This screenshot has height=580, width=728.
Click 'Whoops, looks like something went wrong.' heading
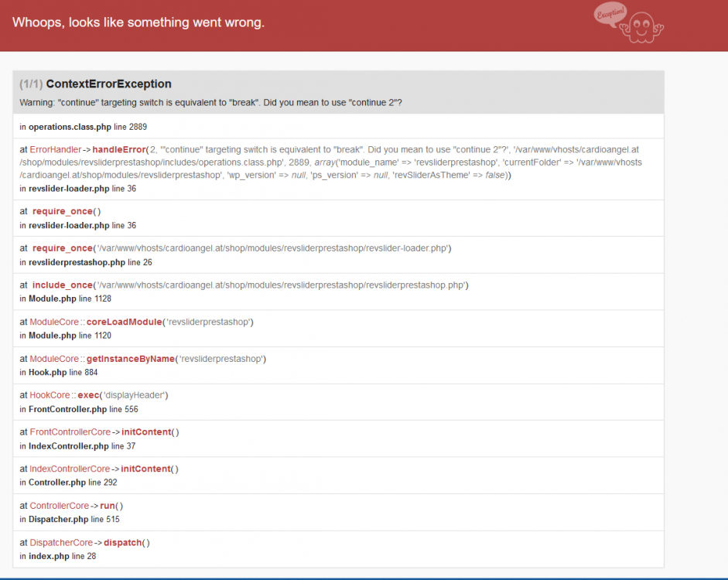[138, 22]
